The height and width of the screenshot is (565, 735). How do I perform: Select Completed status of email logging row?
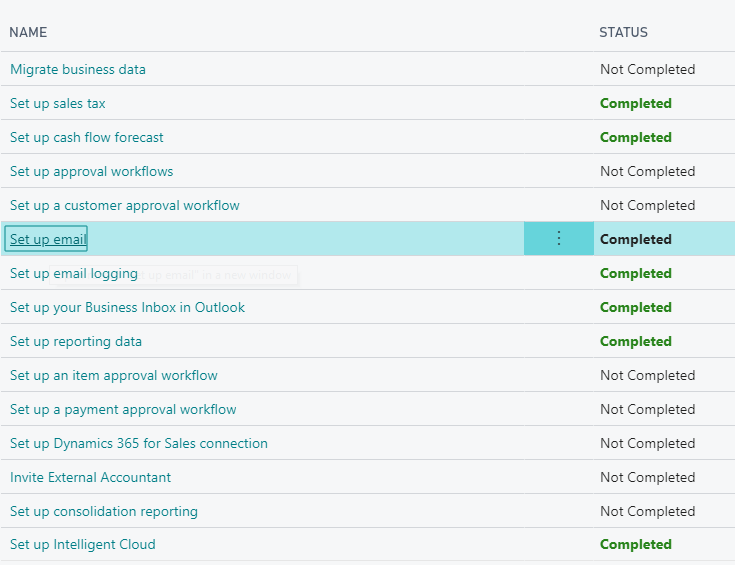pos(636,273)
